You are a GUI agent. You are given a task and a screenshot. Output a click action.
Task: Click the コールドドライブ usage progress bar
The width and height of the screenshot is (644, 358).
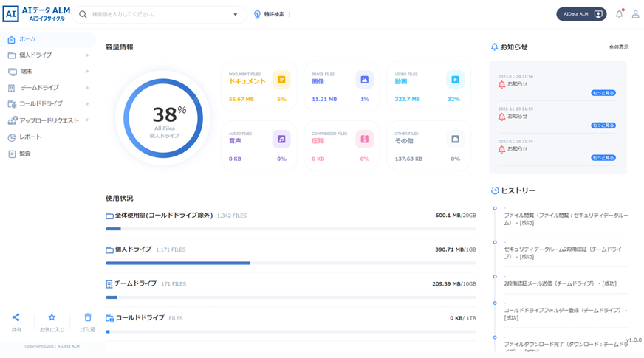291,331
